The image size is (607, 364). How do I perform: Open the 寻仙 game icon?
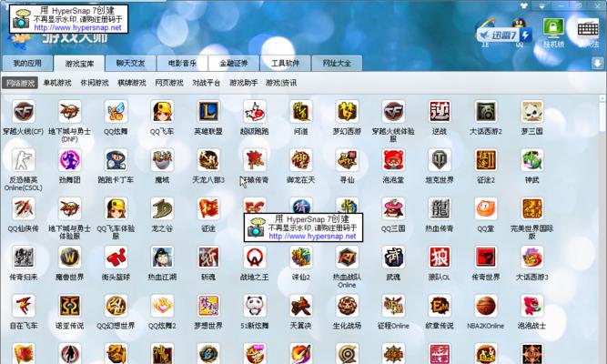pos(347,160)
